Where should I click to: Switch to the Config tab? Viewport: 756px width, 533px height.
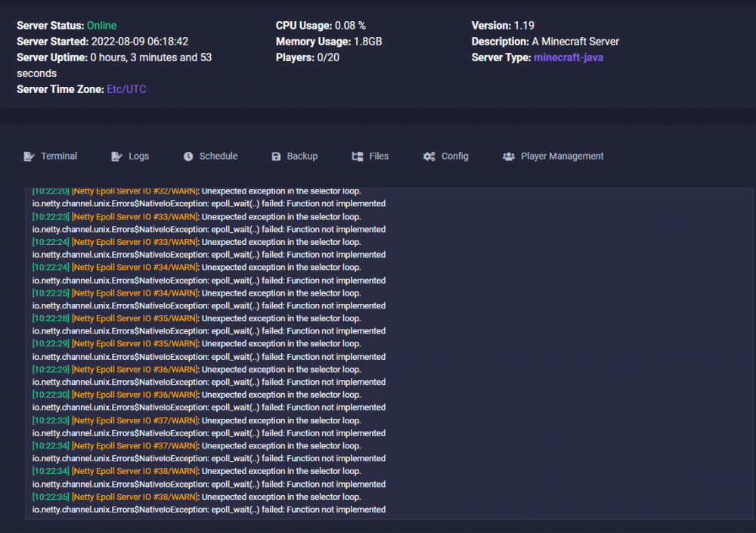(445, 156)
